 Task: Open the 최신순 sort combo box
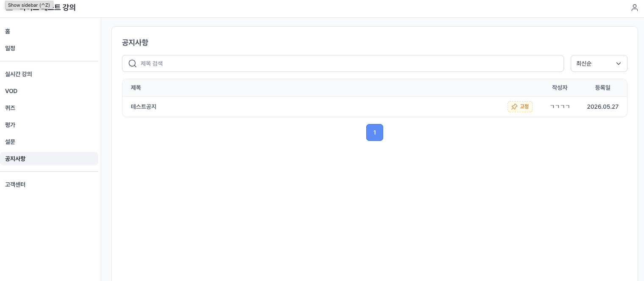tap(599, 63)
